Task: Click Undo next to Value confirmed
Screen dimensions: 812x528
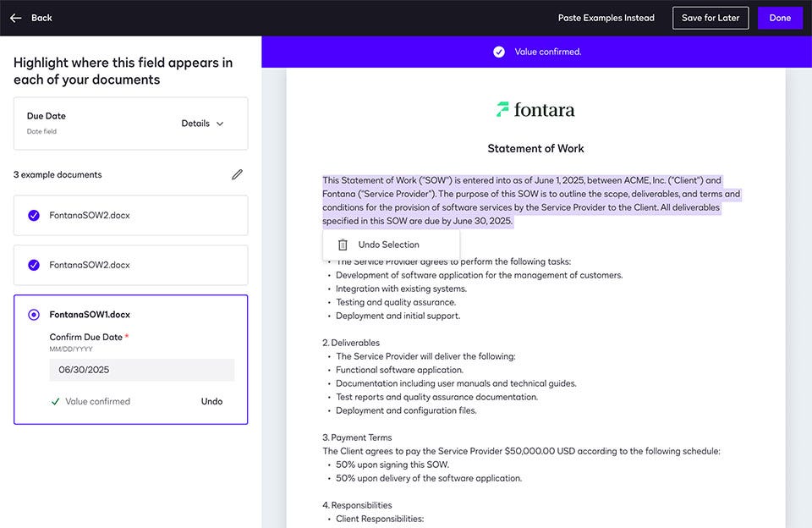Action: pos(211,401)
